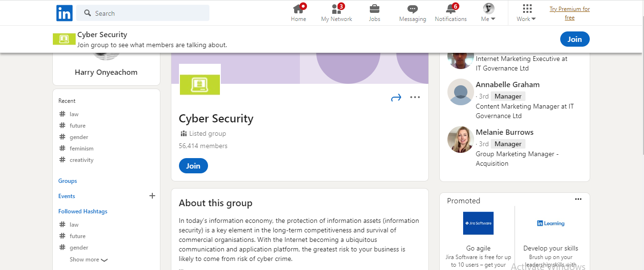Share the group via arrow icon
This screenshot has width=644, height=270.
(x=396, y=98)
